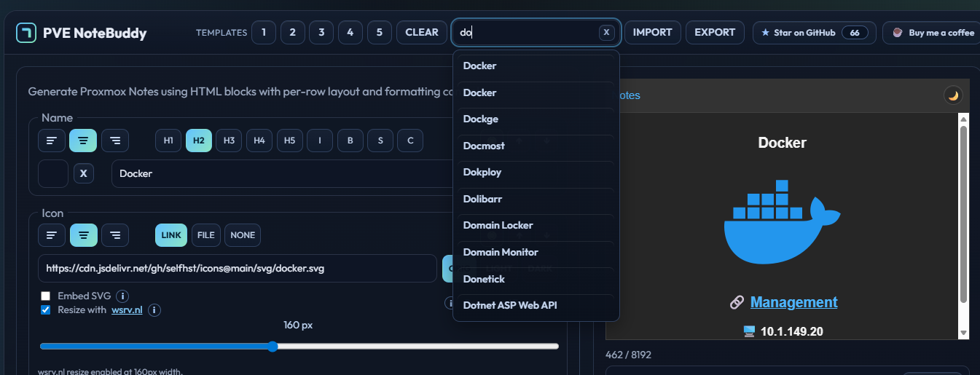Choose Dockge from search suggestions
Screen dimensions: 980x375
536,119
